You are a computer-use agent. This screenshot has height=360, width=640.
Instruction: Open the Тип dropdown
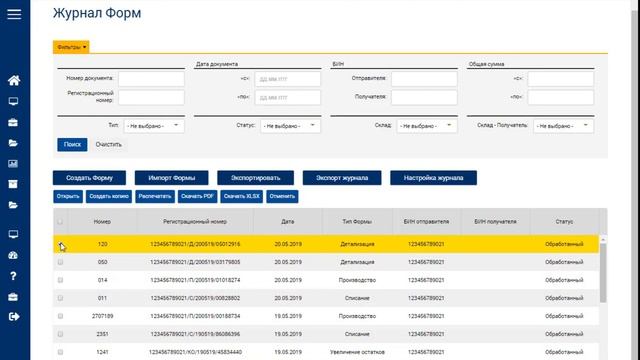[153, 126]
